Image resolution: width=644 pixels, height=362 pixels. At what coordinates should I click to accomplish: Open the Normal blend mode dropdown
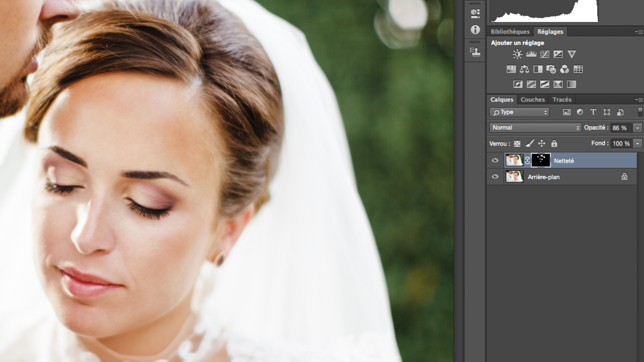pos(535,128)
